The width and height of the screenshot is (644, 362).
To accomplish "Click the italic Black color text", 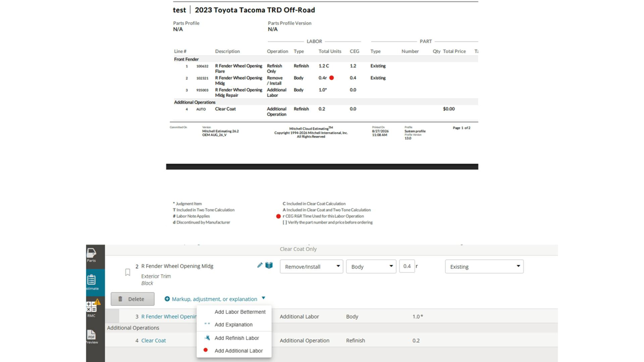I will click(147, 283).
